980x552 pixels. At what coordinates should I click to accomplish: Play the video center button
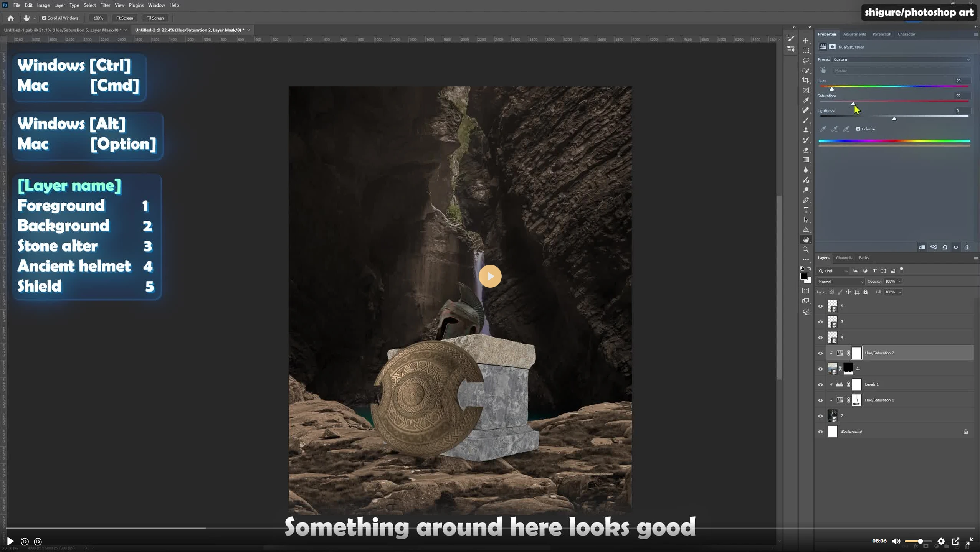pos(490,276)
